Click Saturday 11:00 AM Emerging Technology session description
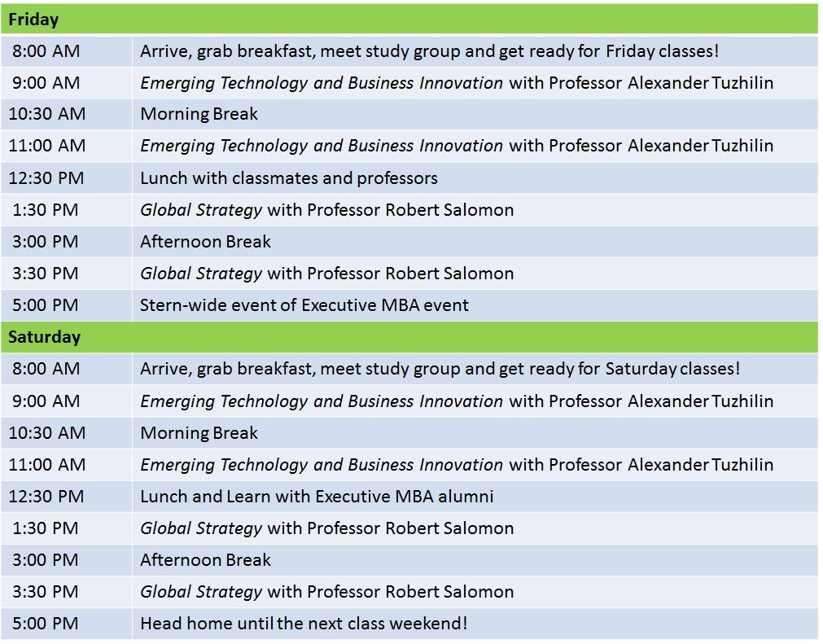The image size is (823, 644). [x=456, y=465]
